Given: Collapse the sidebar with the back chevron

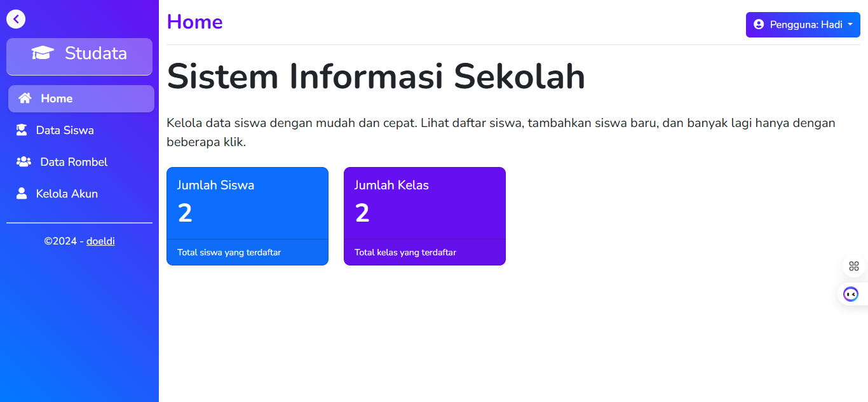Looking at the screenshot, I should [x=16, y=19].
